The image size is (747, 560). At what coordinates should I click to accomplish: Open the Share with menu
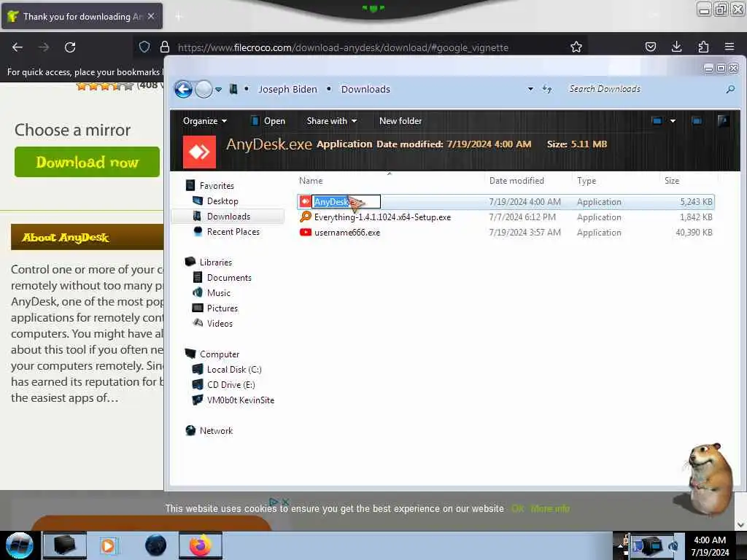click(332, 121)
